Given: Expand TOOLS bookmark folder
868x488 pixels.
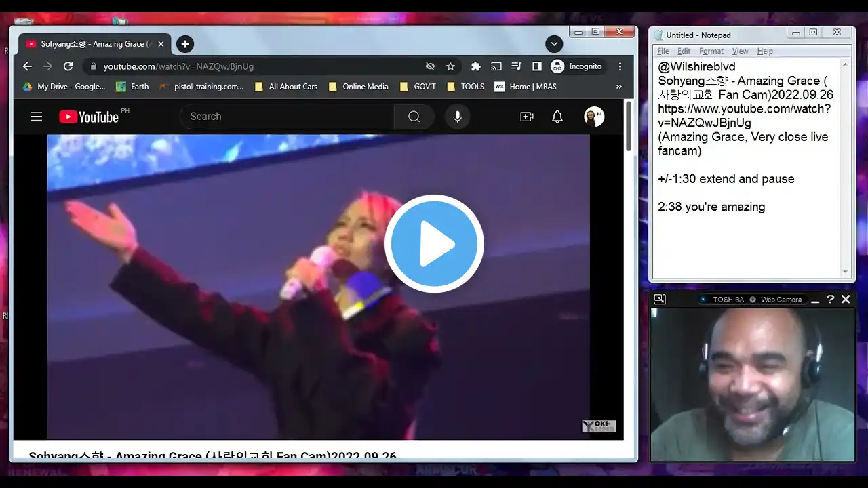Looking at the screenshot, I should point(465,87).
